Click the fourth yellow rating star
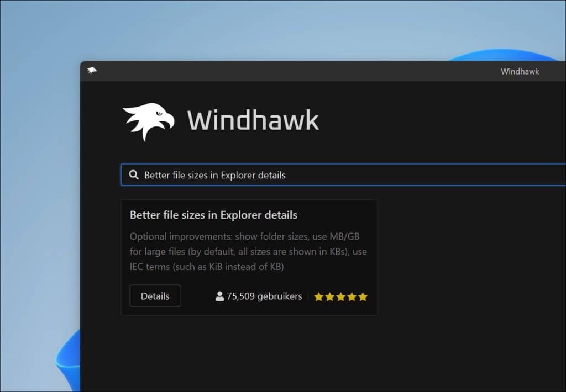Screen dimensions: 566x392 tap(352, 297)
